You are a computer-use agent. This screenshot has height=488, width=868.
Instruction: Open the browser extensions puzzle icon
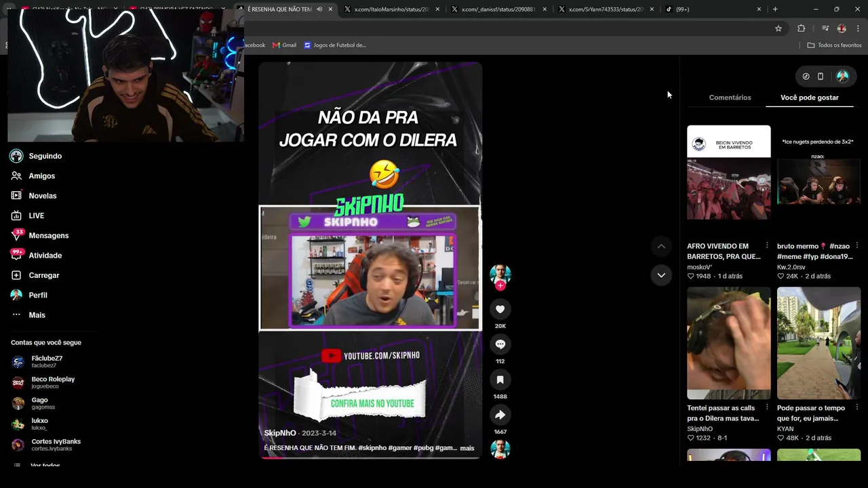pos(802,28)
